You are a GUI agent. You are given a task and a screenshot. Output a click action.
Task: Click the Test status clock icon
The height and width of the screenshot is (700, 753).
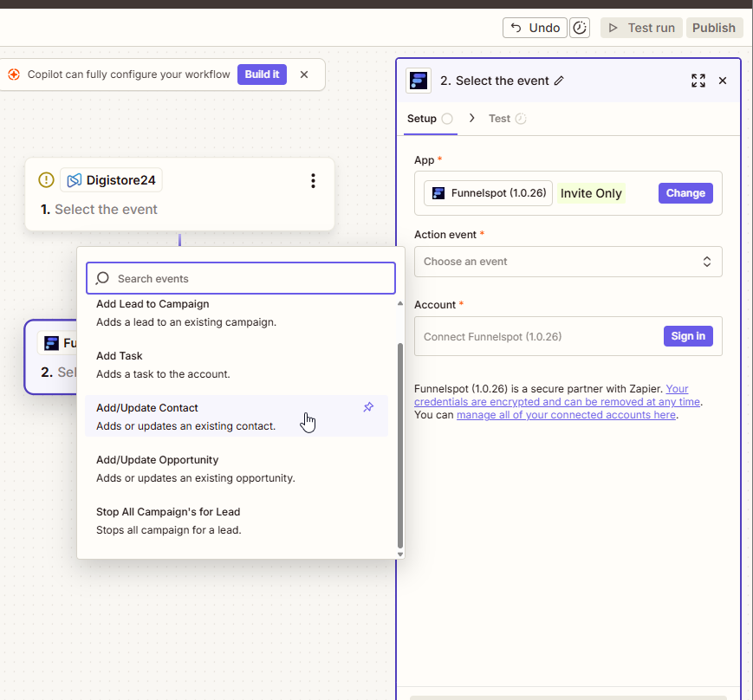521,119
